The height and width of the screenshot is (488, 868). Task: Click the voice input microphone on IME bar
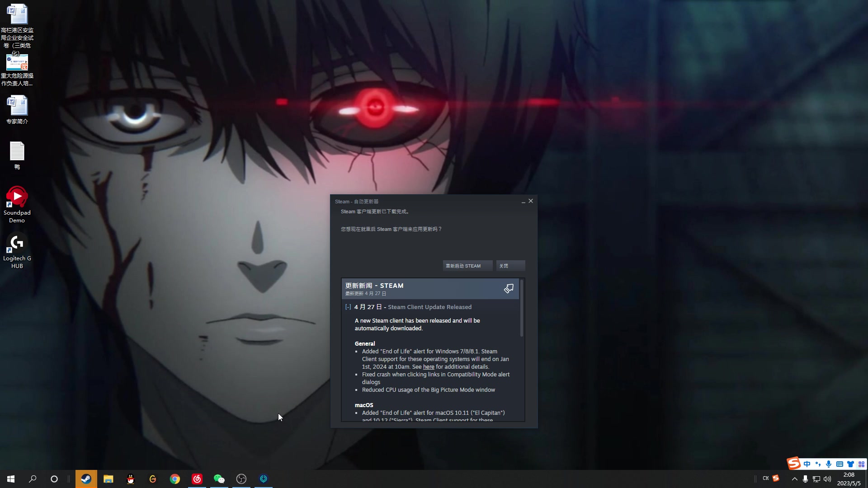[x=829, y=464]
